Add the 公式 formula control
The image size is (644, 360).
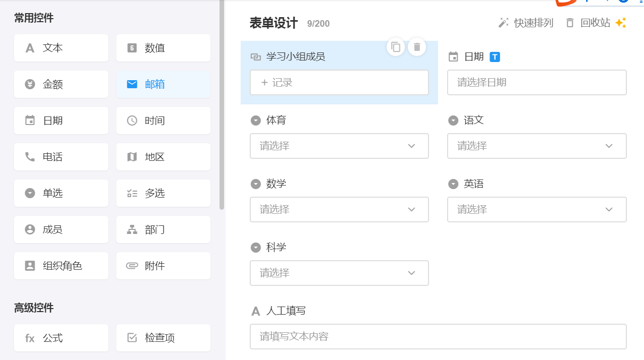pos(61,338)
